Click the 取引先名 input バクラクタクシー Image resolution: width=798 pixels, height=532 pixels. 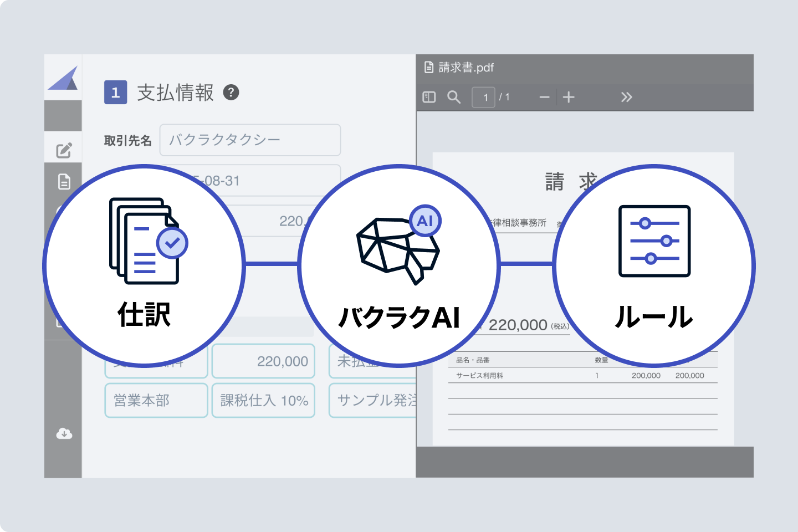click(250, 140)
